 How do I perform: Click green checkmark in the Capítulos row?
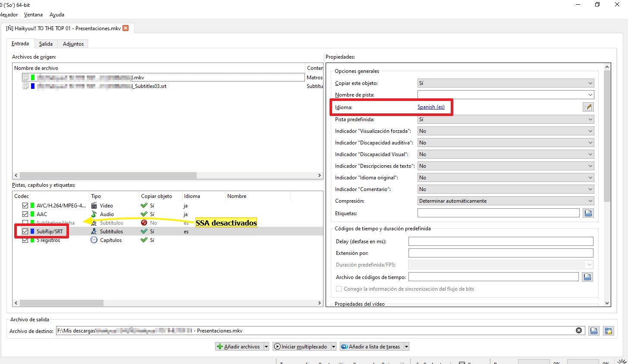144,240
